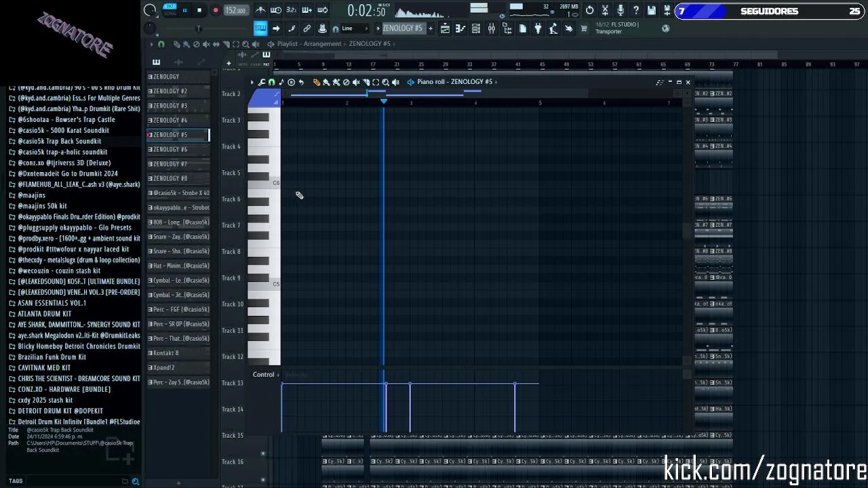Stop playback with the stop button
The image size is (868, 488).
point(199,10)
